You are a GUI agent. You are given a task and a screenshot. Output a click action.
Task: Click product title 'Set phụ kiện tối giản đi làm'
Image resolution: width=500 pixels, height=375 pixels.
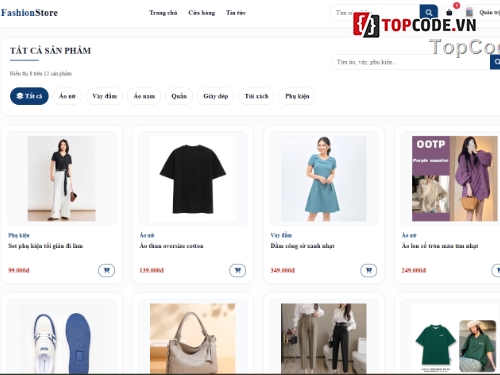(46, 246)
